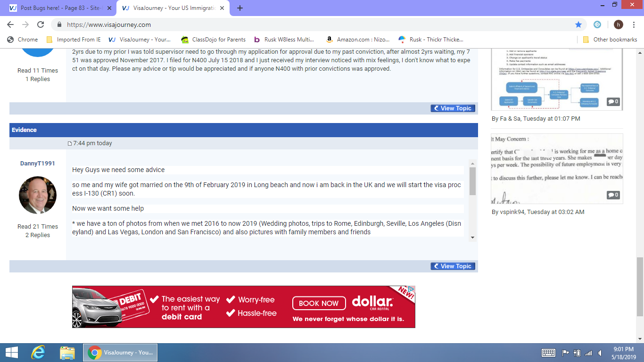
Task: Switch to the Post Bugs here tab
Action: click(x=59, y=8)
